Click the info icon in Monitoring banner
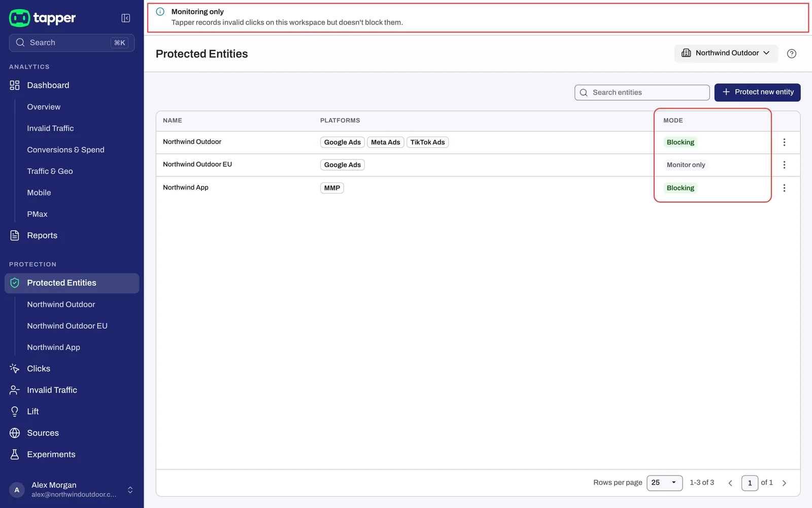This screenshot has height=508, width=812. click(160, 12)
